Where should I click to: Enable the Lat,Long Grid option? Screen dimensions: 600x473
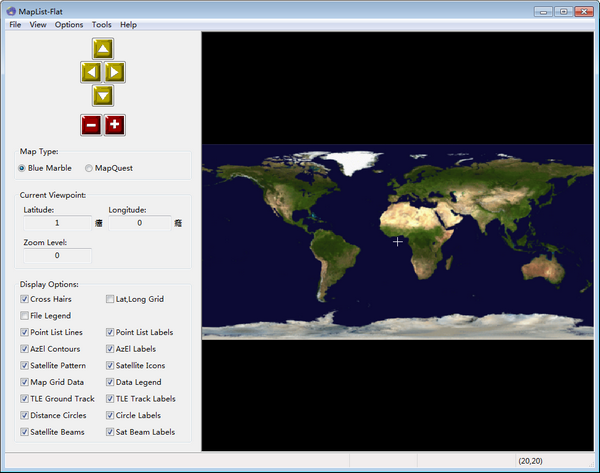(111, 299)
